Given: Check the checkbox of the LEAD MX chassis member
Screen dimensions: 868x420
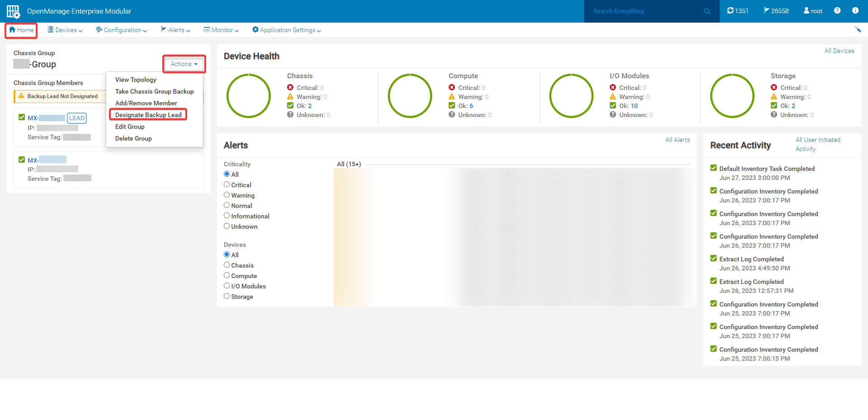Looking at the screenshot, I should point(21,117).
